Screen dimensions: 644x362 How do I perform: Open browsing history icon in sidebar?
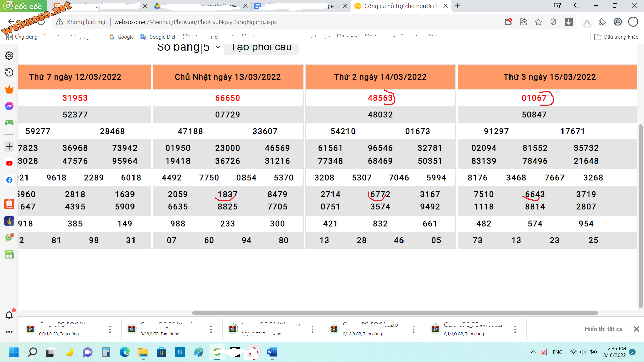(x=9, y=72)
